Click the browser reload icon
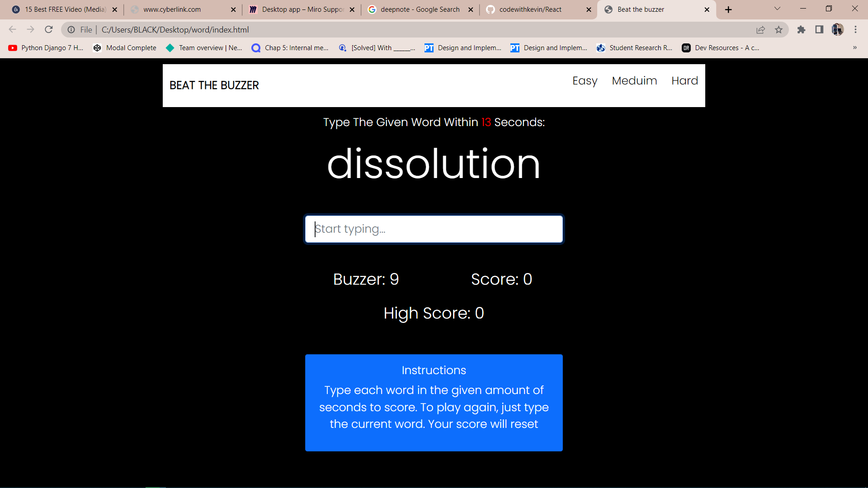Screen dimensions: 868x488 pos(49,30)
